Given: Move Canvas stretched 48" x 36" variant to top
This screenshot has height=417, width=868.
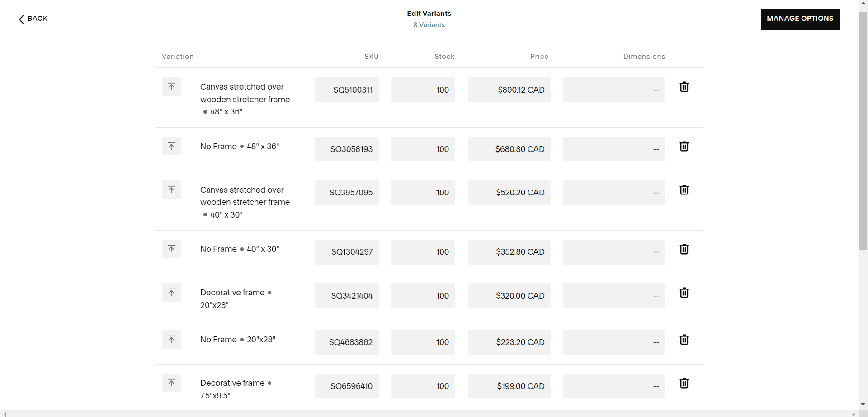Looking at the screenshot, I should (x=171, y=86).
